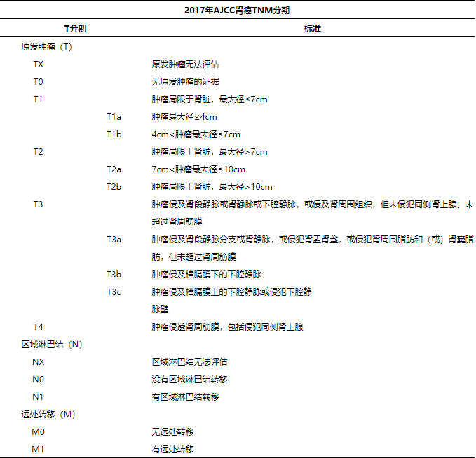Select the column header T分期
The height and width of the screenshot is (458, 476).
coord(75,29)
